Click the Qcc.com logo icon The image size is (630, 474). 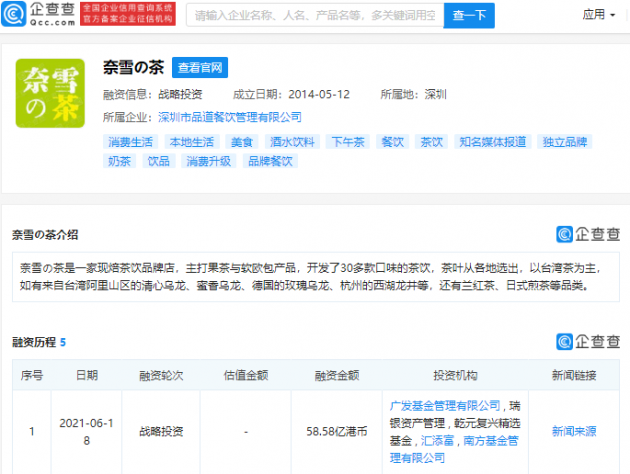click(x=14, y=14)
